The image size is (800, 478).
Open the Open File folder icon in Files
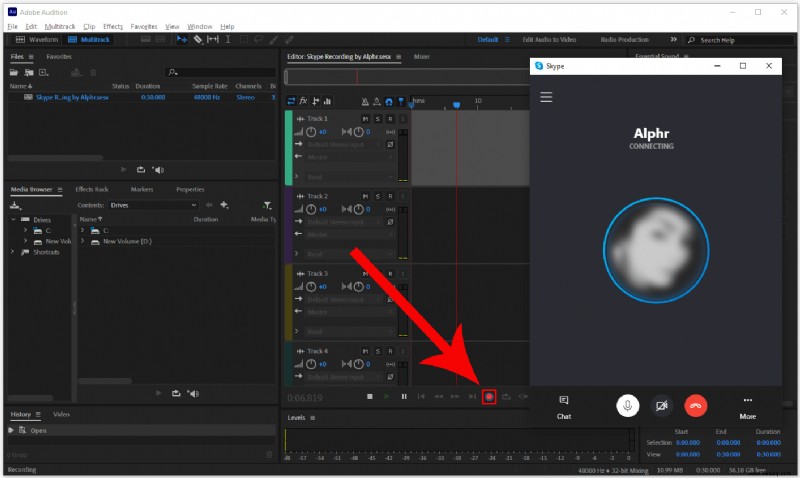pyautogui.click(x=14, y=72)
